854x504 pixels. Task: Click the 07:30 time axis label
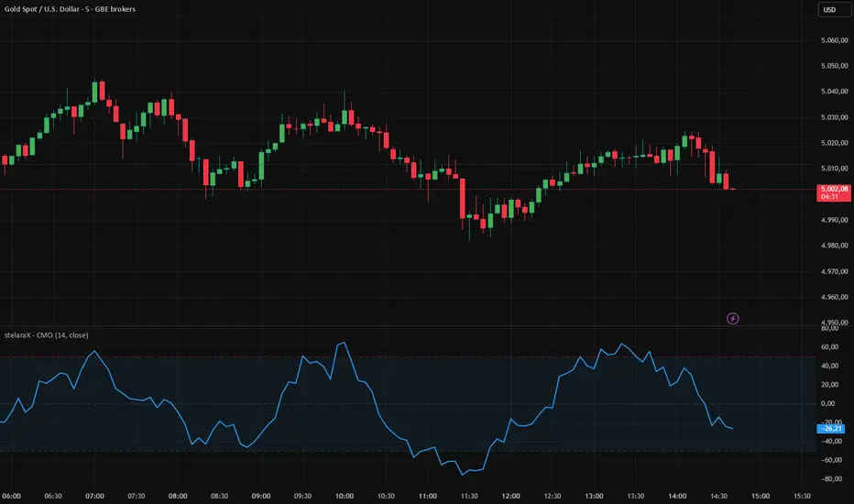(x=137, y=496)
